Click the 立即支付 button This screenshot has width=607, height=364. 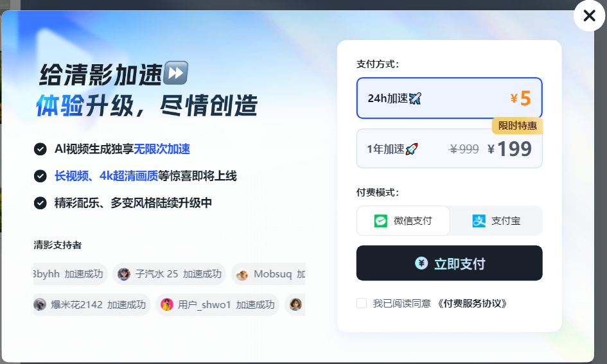[x=449, y=263]
